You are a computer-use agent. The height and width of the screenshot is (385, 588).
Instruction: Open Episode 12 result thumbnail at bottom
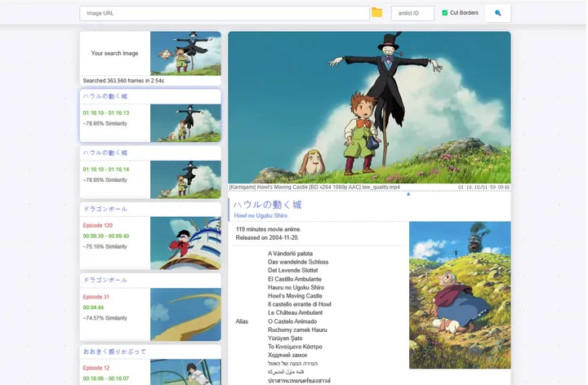tap(185, 372)
